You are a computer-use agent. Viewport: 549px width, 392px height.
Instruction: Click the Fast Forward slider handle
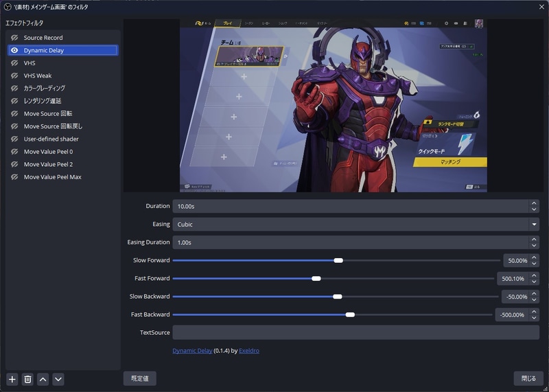[x=316, y=279]
